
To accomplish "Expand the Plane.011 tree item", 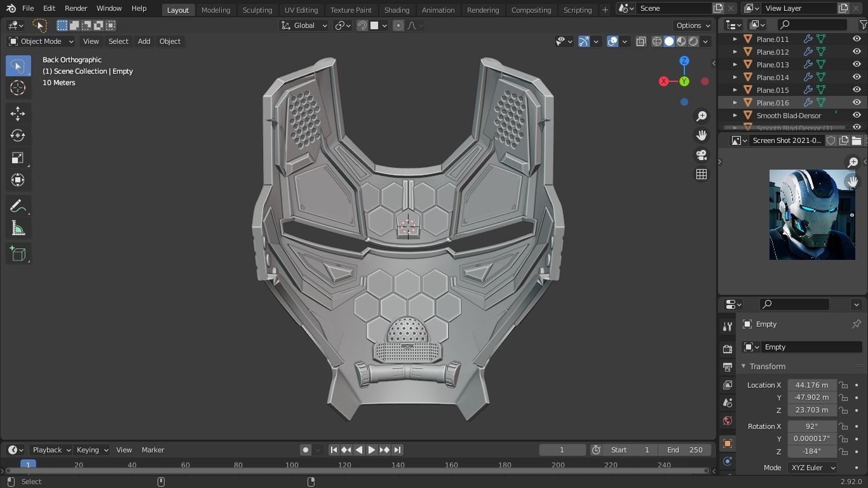I will point(735,39).
